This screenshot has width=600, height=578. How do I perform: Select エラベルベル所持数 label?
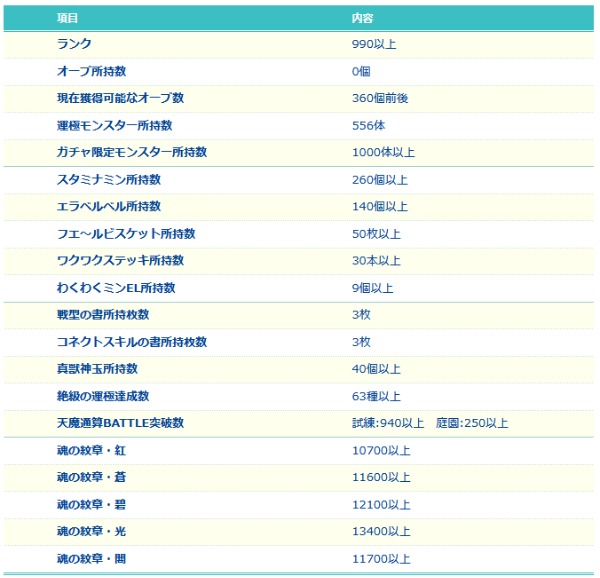click(x=109, y=206)
